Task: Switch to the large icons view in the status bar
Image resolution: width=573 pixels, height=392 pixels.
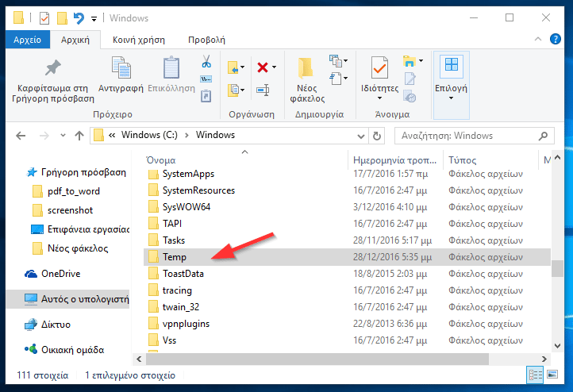Action: tap(552, 375)
